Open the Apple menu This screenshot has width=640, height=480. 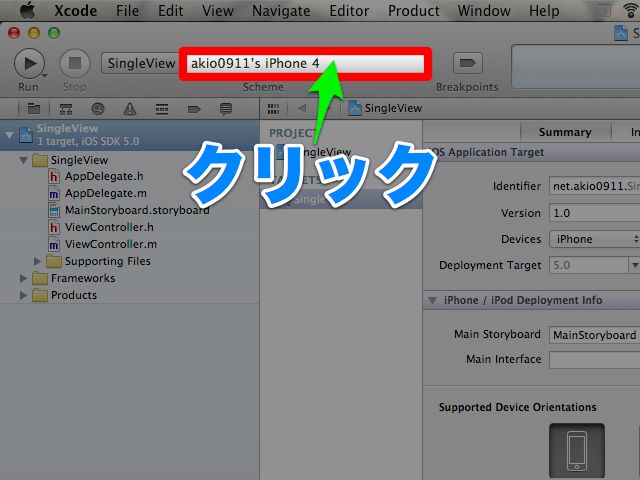pos(28,11)
